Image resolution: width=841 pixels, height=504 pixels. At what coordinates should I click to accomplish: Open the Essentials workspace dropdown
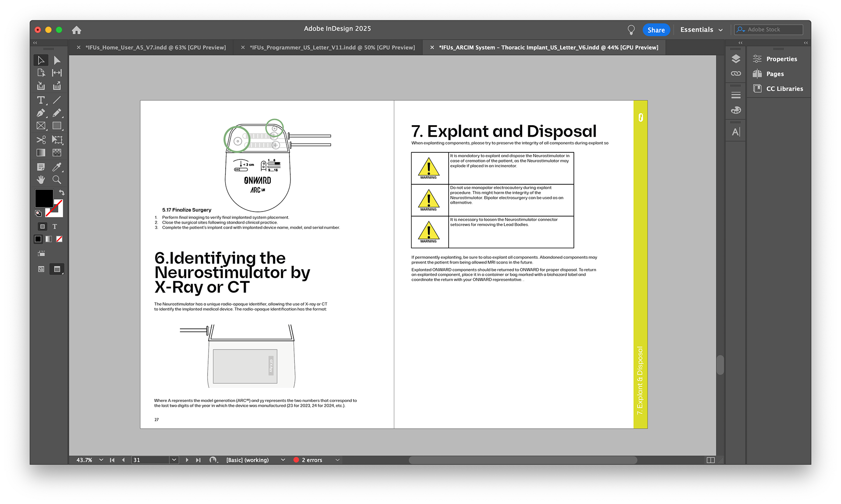701,30
